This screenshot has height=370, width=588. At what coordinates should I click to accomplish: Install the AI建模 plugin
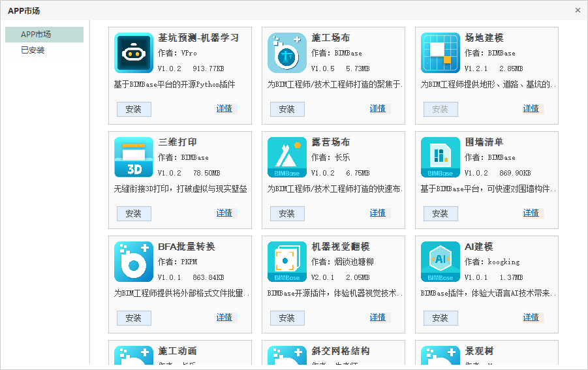(441, 318)
